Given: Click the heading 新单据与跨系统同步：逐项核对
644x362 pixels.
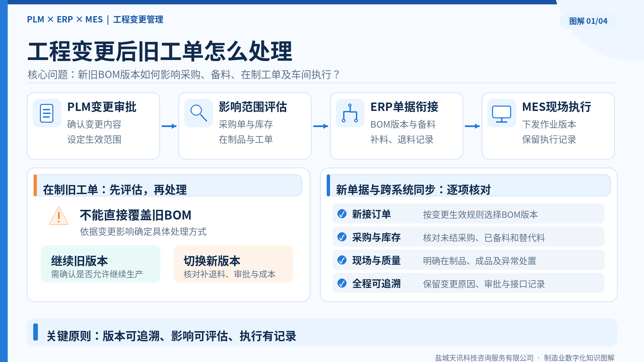Looking at the screenshot, I should (x=413, y=190).
